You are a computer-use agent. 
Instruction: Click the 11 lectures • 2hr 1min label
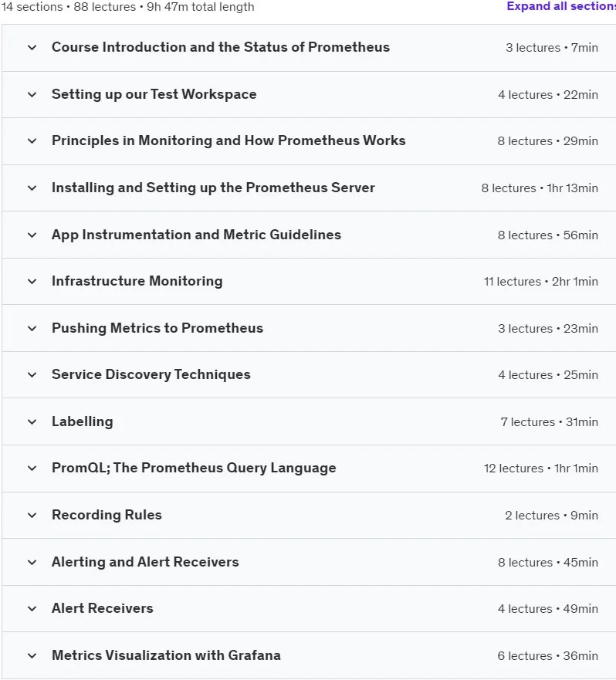(x=541, y=282)
